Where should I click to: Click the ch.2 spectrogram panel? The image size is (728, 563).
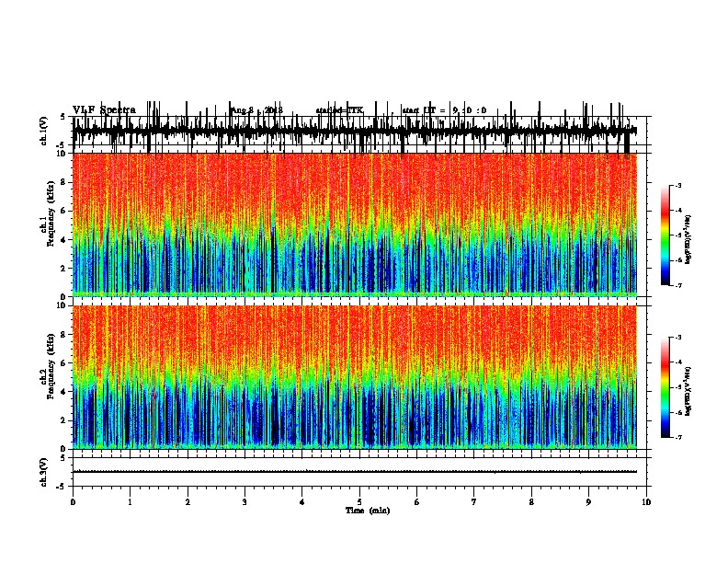tap(354, 377)
